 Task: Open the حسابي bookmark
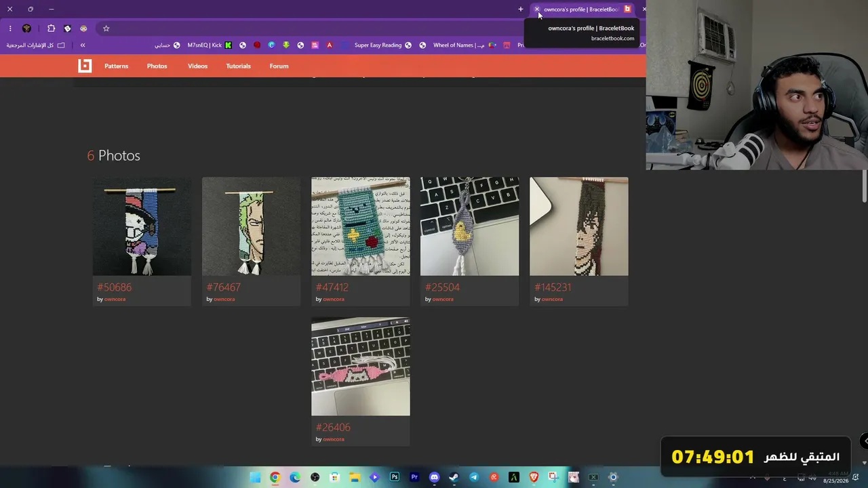167,45
